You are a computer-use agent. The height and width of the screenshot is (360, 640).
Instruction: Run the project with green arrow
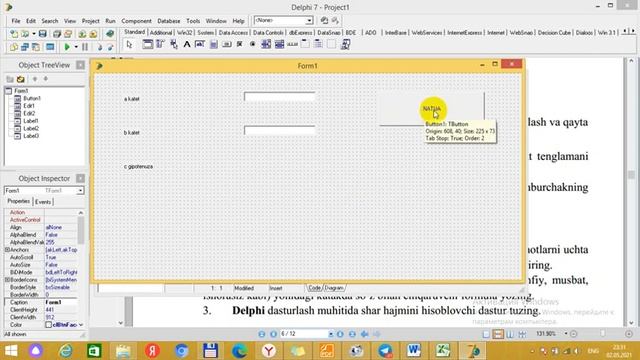pyautogui.click(x=67, y=47)
